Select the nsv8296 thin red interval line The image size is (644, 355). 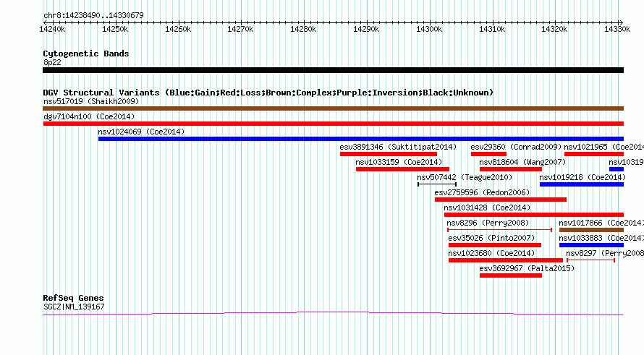click(499, 230)
